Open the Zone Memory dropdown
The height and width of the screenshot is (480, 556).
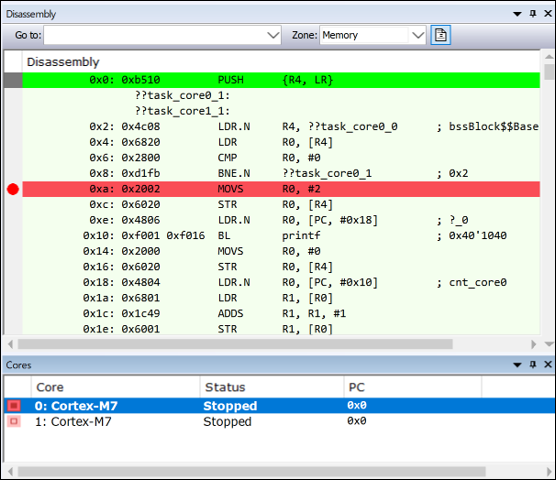pyautogui.click(x=418, y=35)
